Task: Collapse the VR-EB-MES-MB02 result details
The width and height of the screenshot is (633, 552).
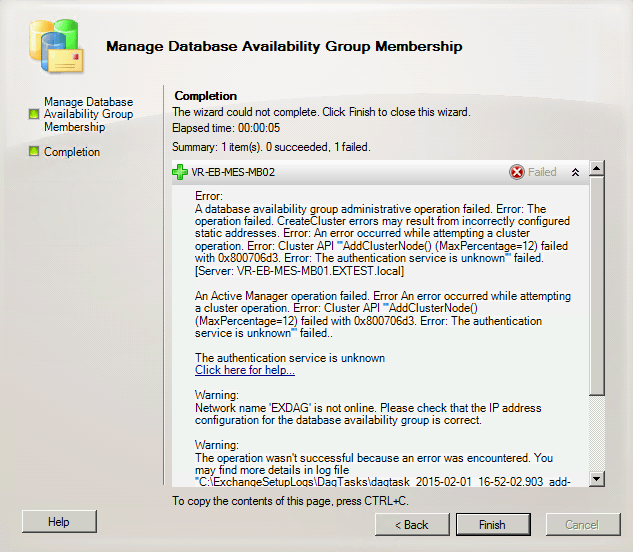Action: click(x=576, y=172)
